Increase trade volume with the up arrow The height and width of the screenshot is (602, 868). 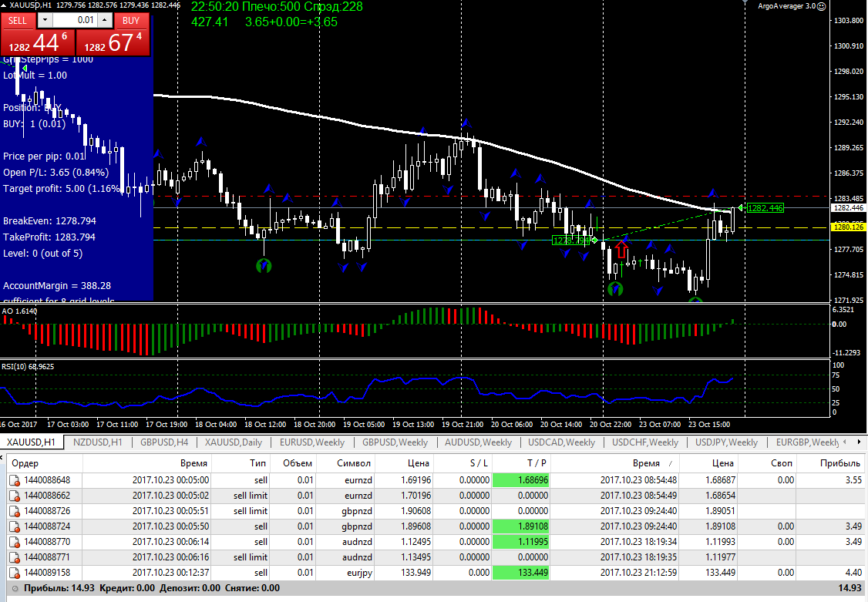click(x=105, y=21)
